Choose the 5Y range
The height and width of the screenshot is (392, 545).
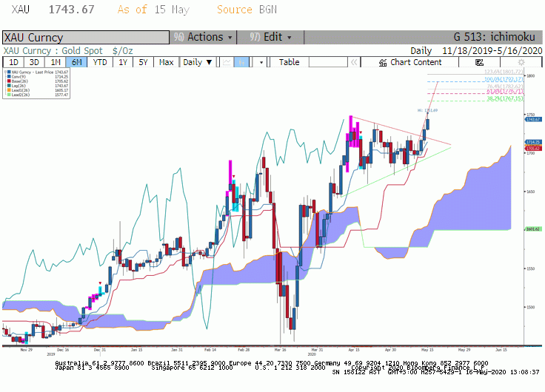coord(143,62)
